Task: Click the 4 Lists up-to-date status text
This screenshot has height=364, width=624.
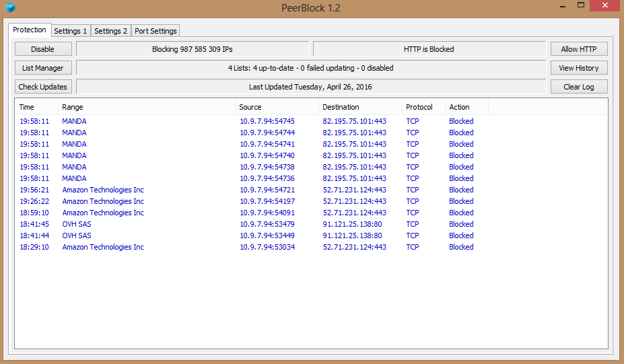Action: tap(311, 68)
